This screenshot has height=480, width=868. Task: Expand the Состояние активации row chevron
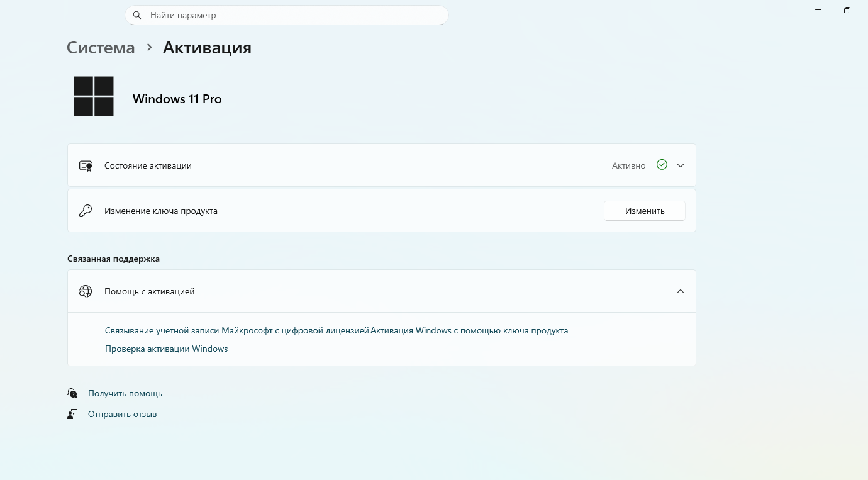681,165
